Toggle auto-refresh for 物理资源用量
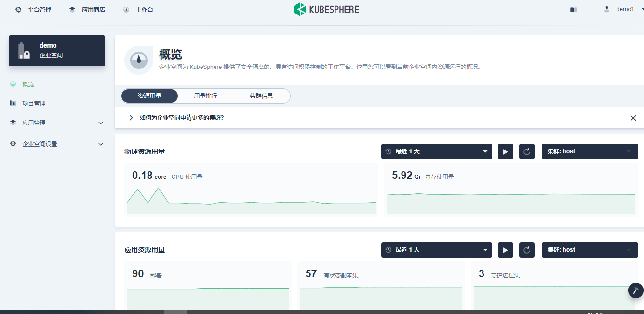The image size is (644, 314). coord(505,151)
